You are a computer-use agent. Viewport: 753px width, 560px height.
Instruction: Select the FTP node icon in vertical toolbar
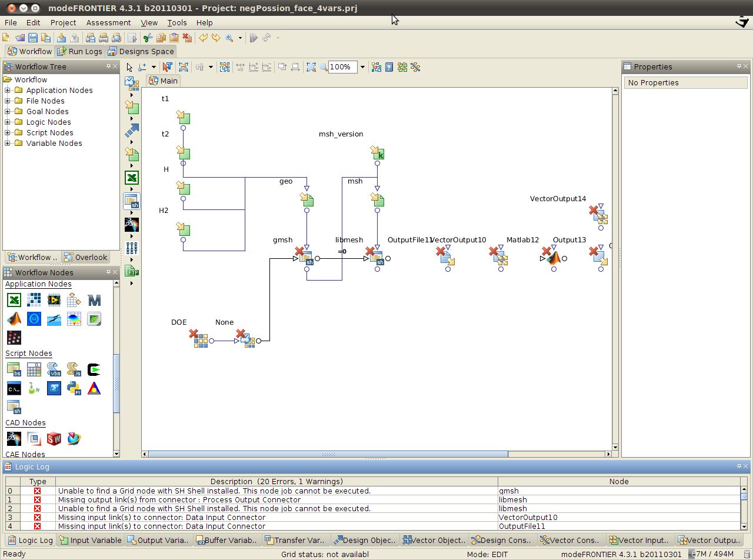(132, 271)
